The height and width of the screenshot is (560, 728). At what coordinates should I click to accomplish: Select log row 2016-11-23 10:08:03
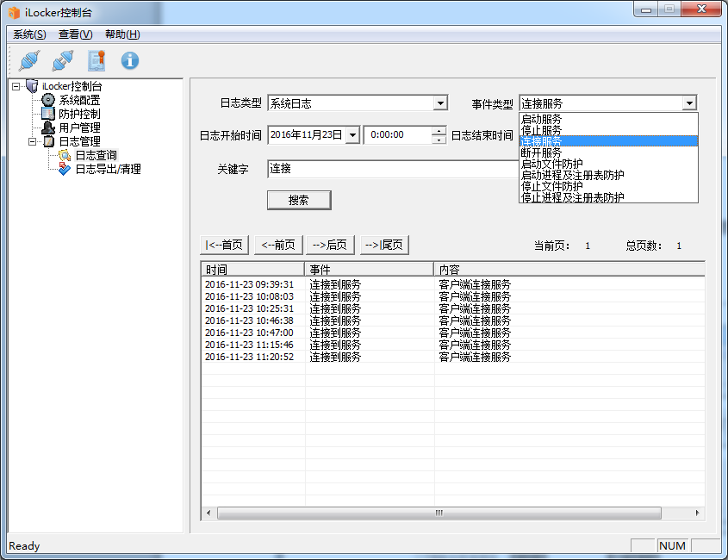click(x=453, y=296)
